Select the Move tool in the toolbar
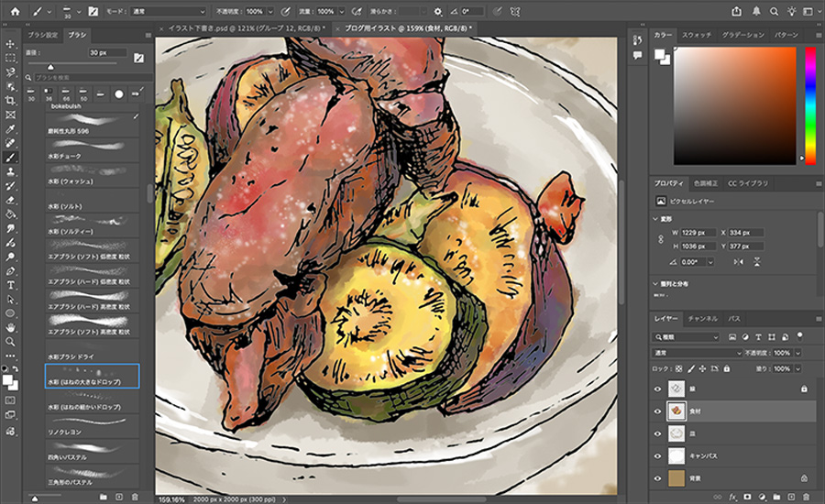 10,43
